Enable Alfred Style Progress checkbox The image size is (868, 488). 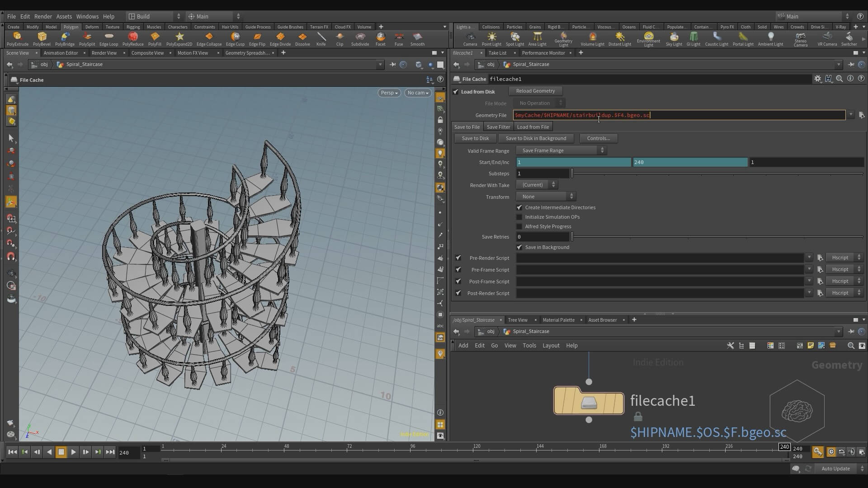(x=519, y=226)
